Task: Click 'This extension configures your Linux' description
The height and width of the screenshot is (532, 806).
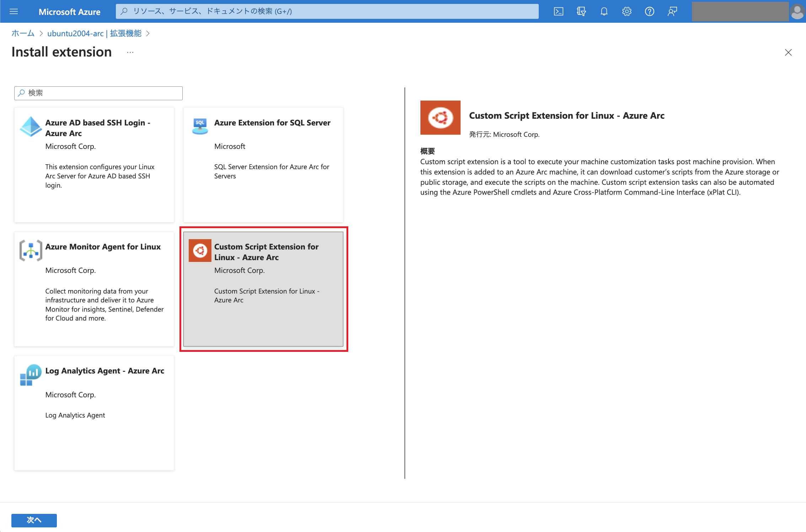Action: (100, 176)
